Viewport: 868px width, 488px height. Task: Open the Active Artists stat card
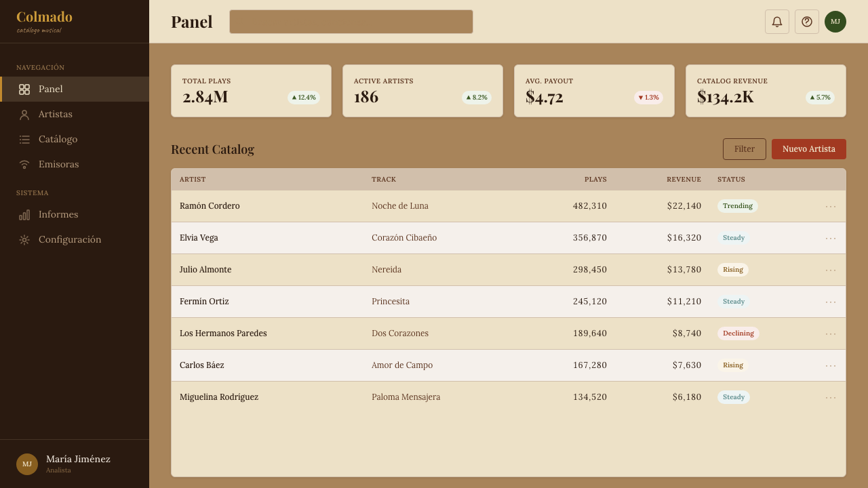(x=422, y=91)
